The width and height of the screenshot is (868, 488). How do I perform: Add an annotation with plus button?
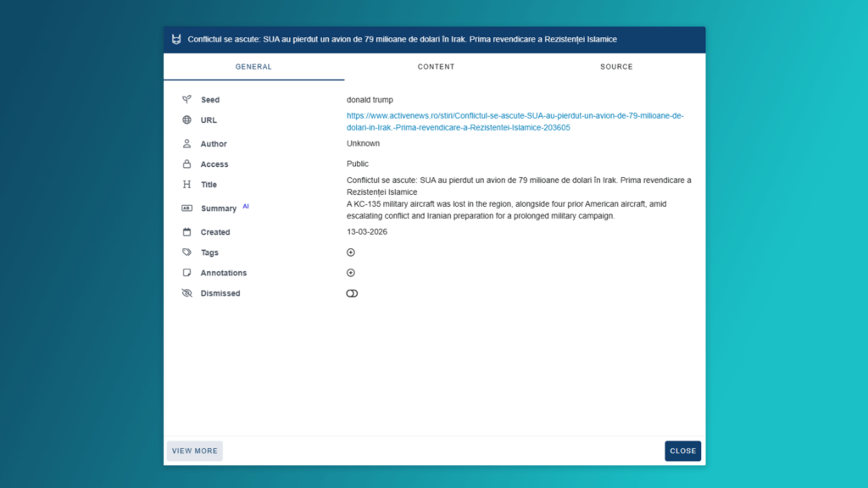(351, 273)
